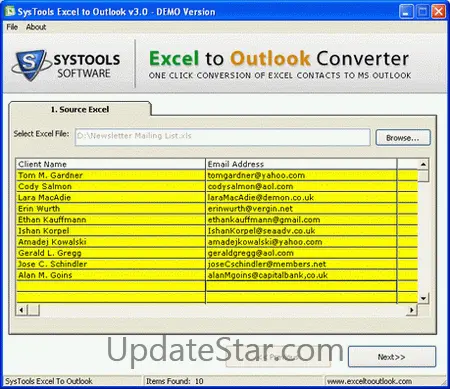This screenshot has height=389, width=450.
Task: Select the alanMgoins@capitalbank.co.uk cell
Action: pyautogui.click(x=301, y=275)
